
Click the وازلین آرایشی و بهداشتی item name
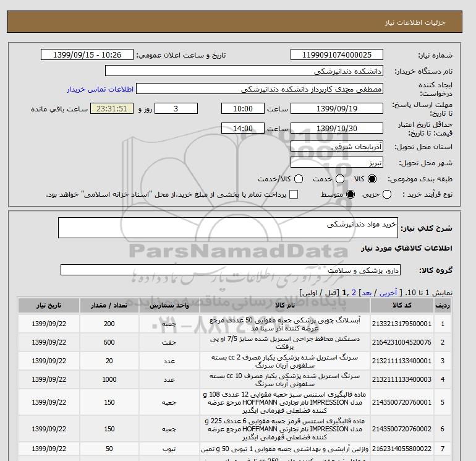coord(285,449)
